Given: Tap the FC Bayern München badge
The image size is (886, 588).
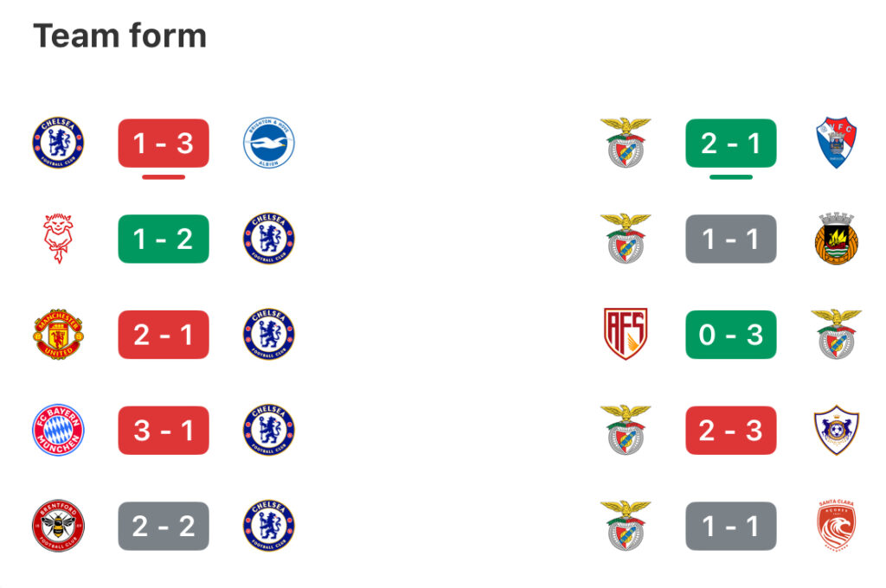Looking at the screenshot, I should tap(58, 430).
